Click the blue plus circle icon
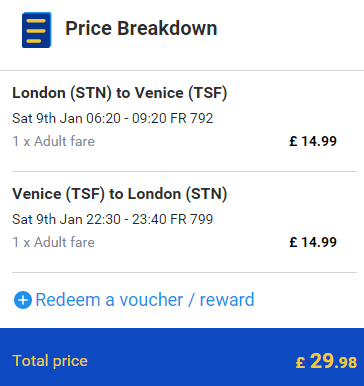The image size is (364, 386). click(23, 300)
